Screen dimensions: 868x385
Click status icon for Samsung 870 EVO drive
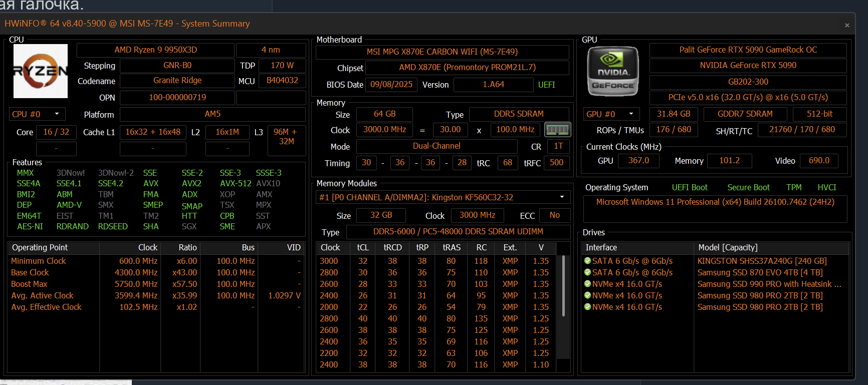click(587, 272)
